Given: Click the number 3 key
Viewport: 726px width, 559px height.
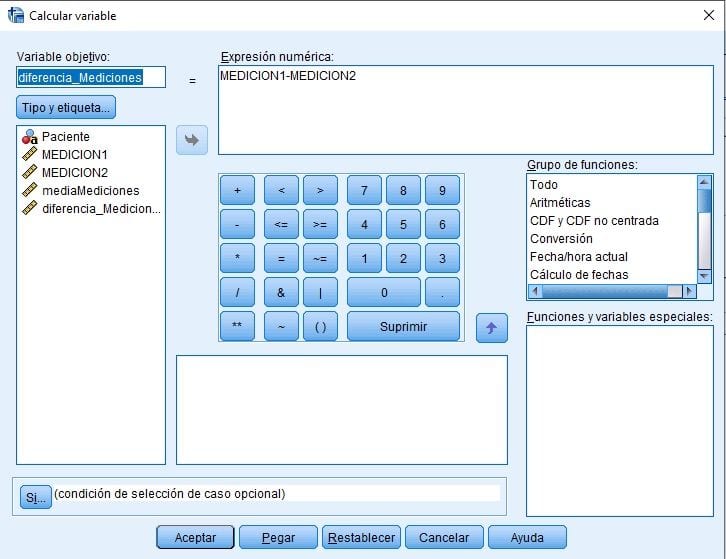Looking at the screenshot, I should pyautogui.click(x=442, y=258).
